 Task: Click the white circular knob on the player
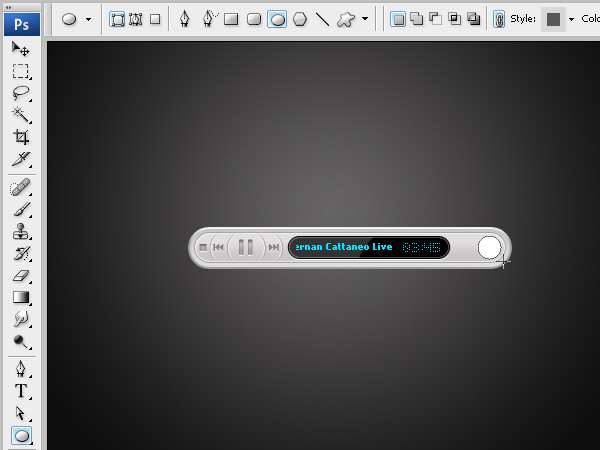tap(489, 247)
